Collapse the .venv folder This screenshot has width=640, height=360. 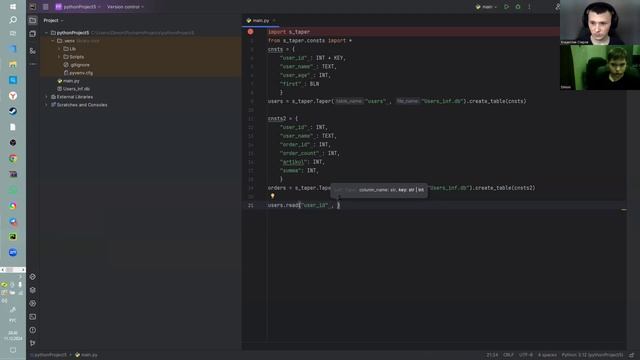[53, 41]
